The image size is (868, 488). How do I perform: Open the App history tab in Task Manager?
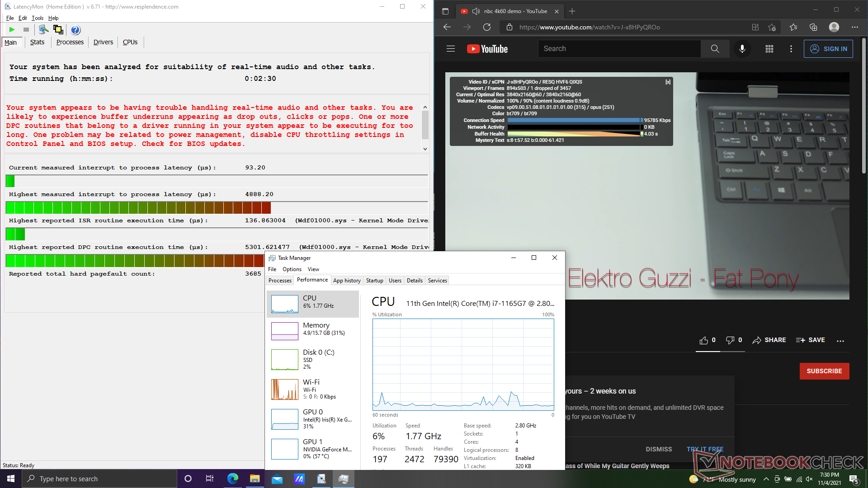click(347, 281)
